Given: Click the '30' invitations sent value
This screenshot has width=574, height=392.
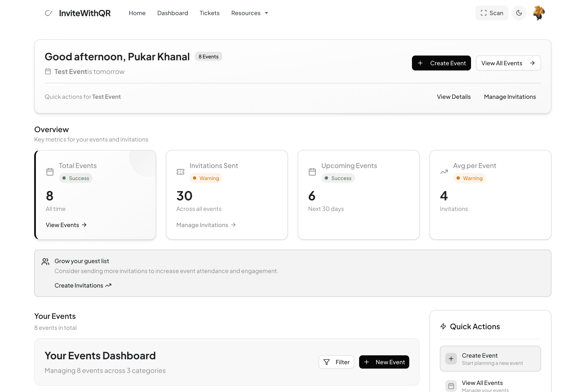Looking at the screenshot, I should [x=184, y=196].
